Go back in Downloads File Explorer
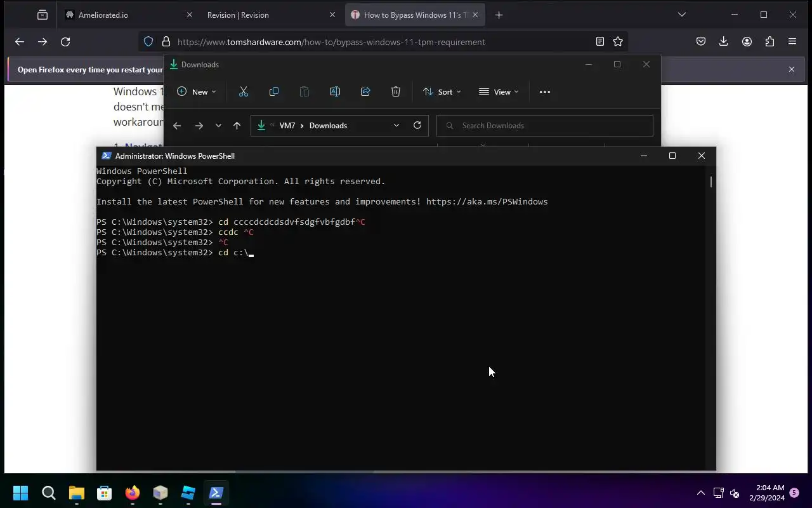Screen dimensions: 812x508 click(177, 126)
